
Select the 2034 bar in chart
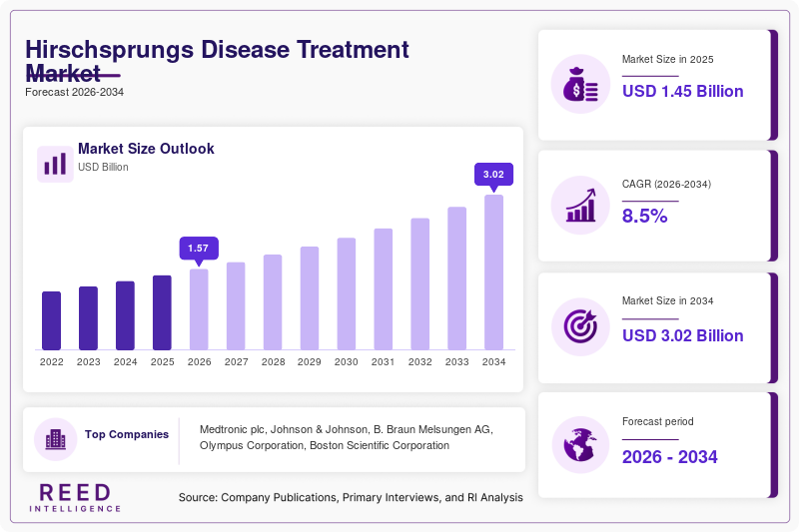click(x=493, y=272)
